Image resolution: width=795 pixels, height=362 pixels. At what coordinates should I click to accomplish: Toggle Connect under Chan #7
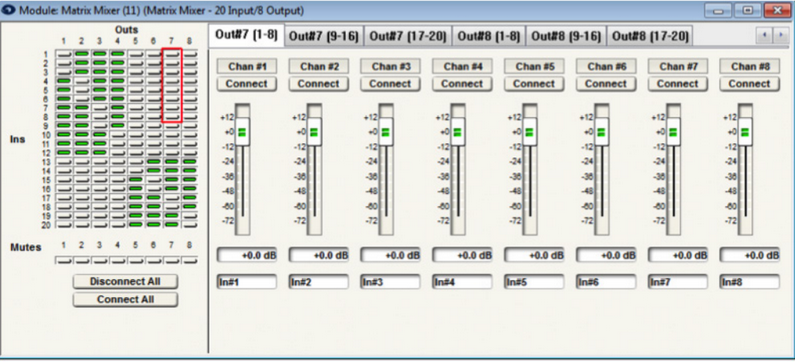point(678,84)
